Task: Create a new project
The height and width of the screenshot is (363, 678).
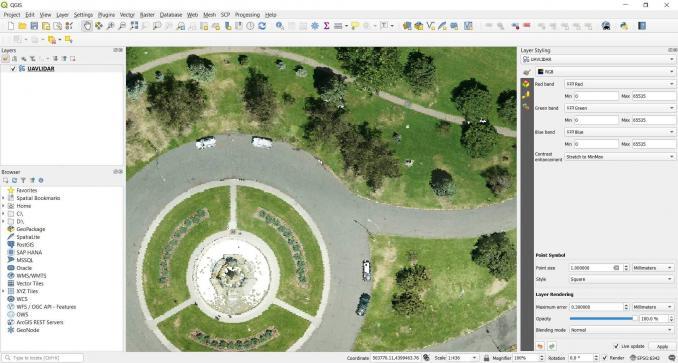Action: click(11, 26)
